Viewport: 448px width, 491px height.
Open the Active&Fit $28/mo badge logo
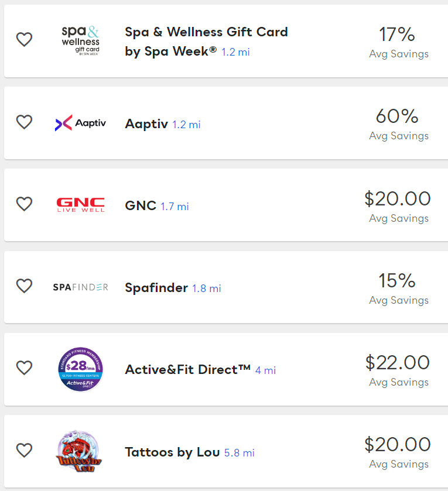(x=80, y=369)
